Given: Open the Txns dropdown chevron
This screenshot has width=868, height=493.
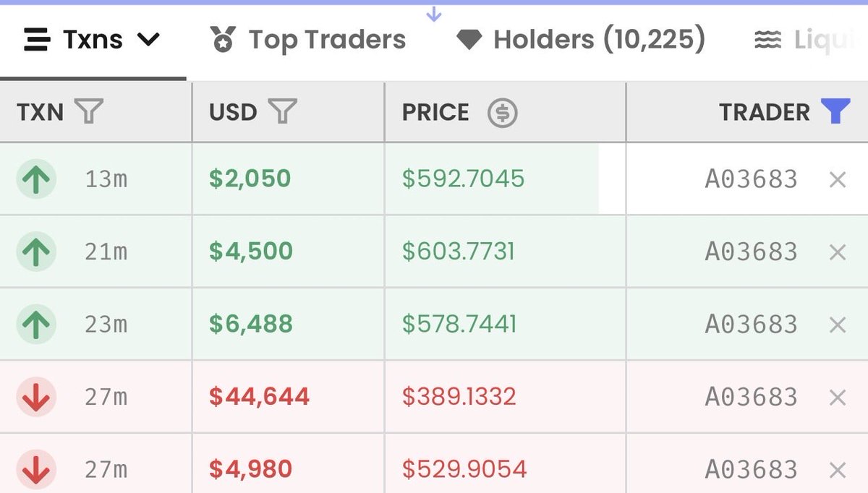Looking at the screenshot, I should pos(148,40).
